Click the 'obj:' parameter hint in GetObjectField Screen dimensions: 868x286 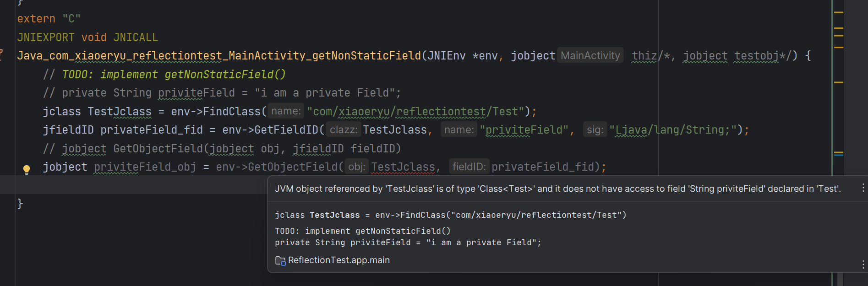click(x=356, y=167)
